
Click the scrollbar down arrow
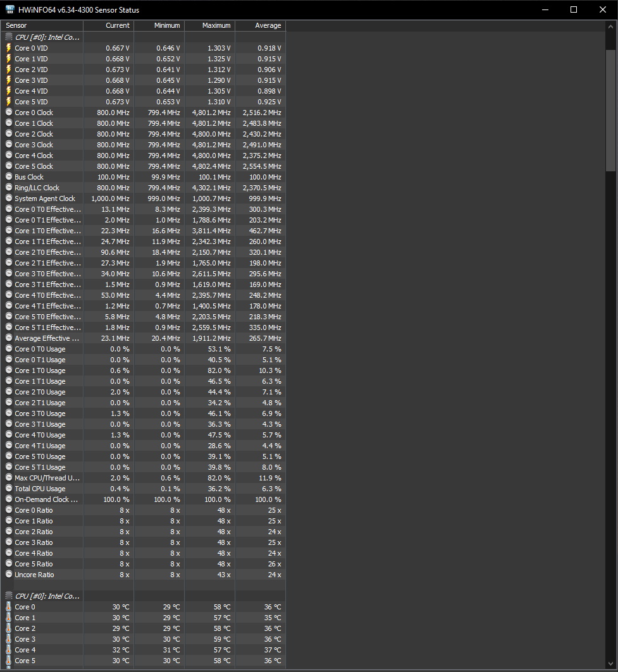pos(610,664)
